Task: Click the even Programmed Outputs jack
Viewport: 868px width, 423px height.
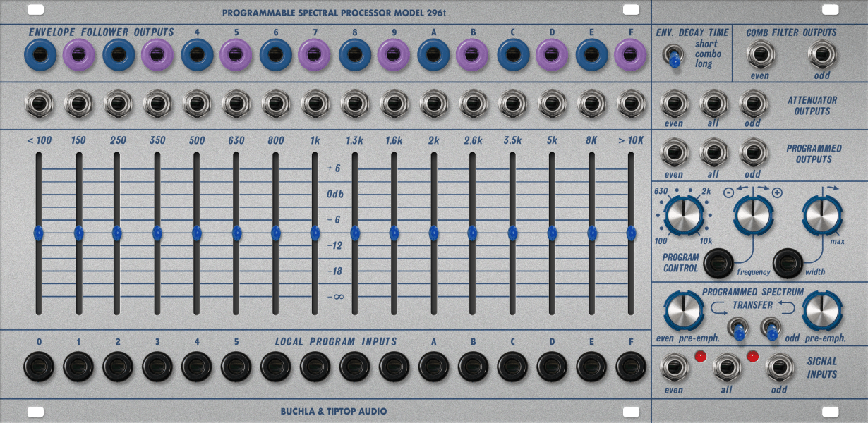Action: (673, 151)
